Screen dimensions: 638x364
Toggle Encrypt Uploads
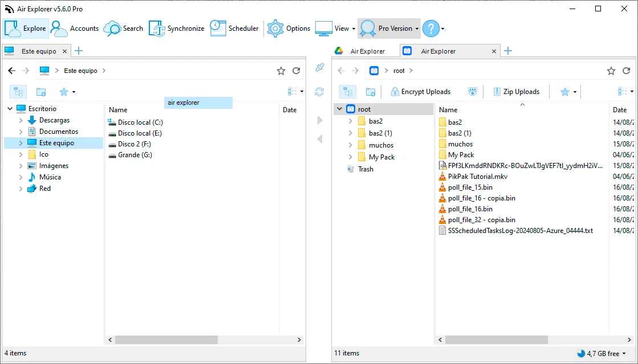coord(420,92)
